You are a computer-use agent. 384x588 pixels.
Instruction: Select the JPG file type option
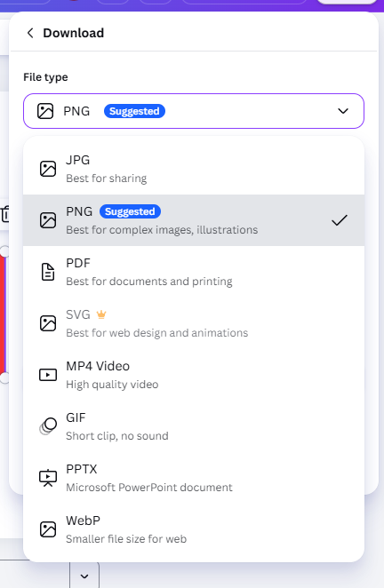[194, 169]
